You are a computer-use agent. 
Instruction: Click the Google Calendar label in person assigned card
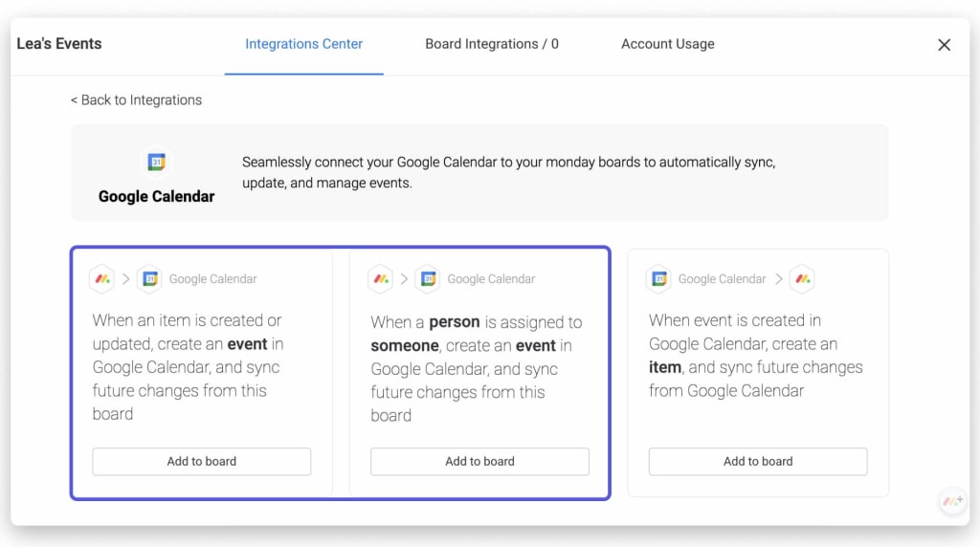(x=491, y=279)
